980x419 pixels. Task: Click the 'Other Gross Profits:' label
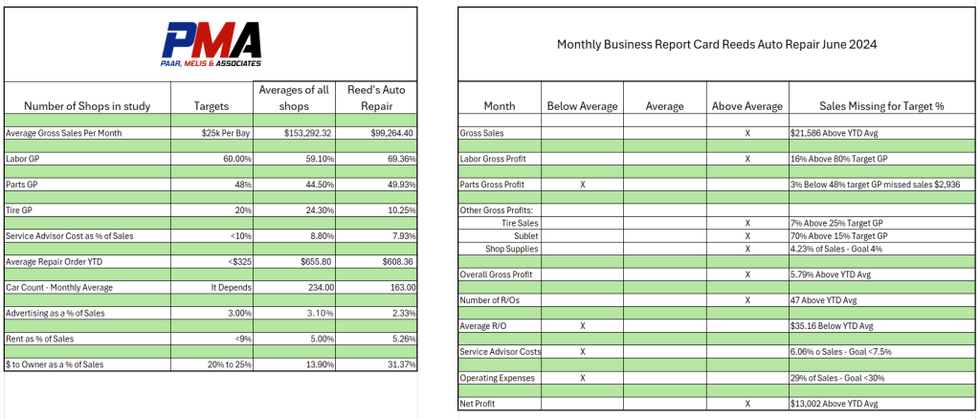click(495, 210)
